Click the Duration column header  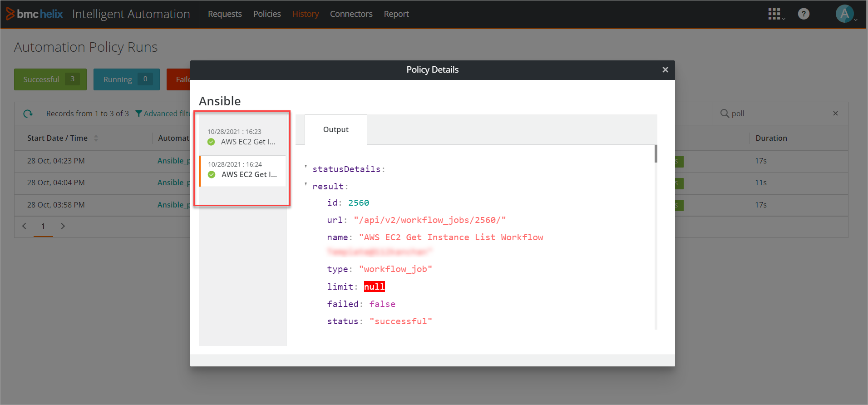771,138
